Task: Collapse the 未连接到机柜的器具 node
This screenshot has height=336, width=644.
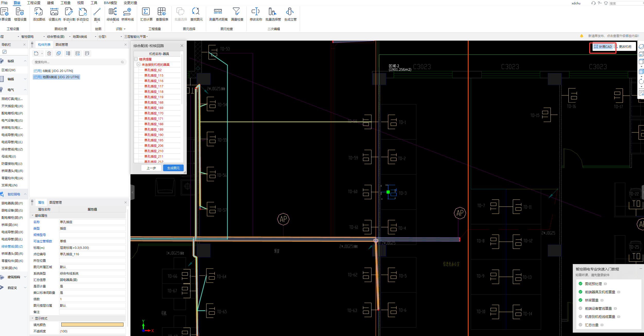Action: [x=139, y=65]
